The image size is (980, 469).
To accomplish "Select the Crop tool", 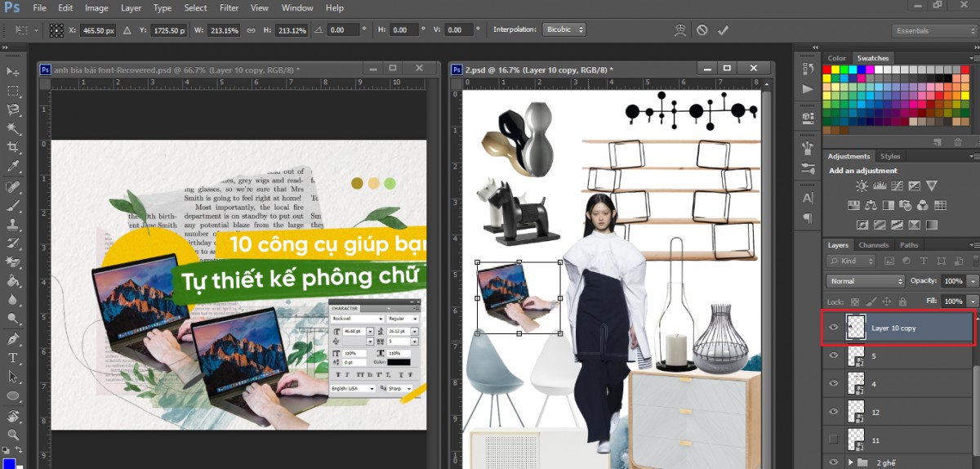I will click(13, 147).
